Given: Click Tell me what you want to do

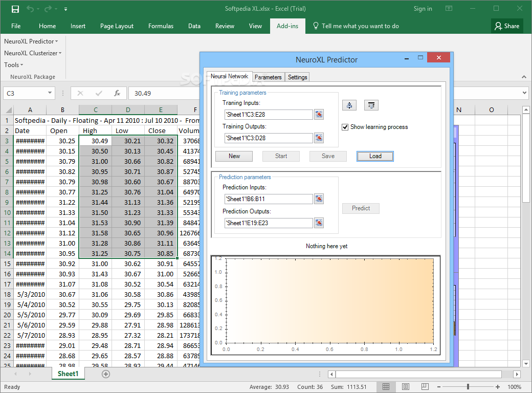Looking at the screenshot, I should coord(356,26).
